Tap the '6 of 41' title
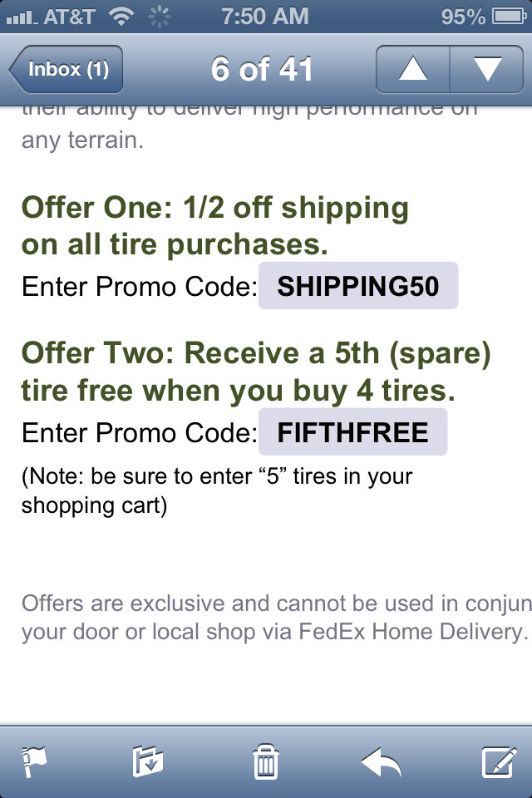Viewport: 532px width, 798px height. tap(262, 69)
